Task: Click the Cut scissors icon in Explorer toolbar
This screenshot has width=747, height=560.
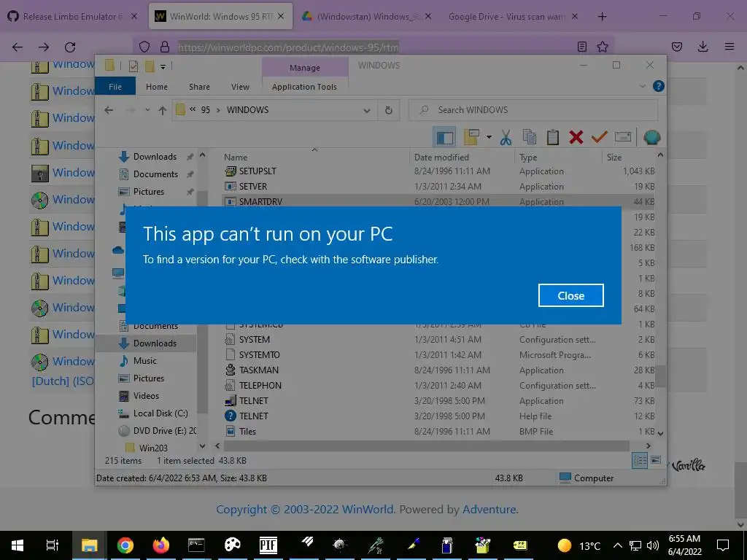Action: click(x=506, y=138)
